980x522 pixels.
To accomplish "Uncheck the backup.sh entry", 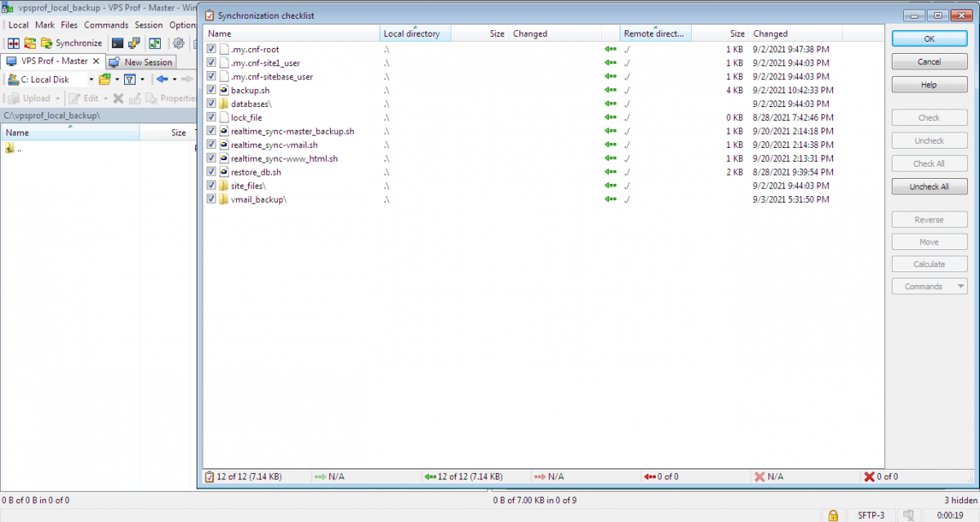I will point(210,90).
